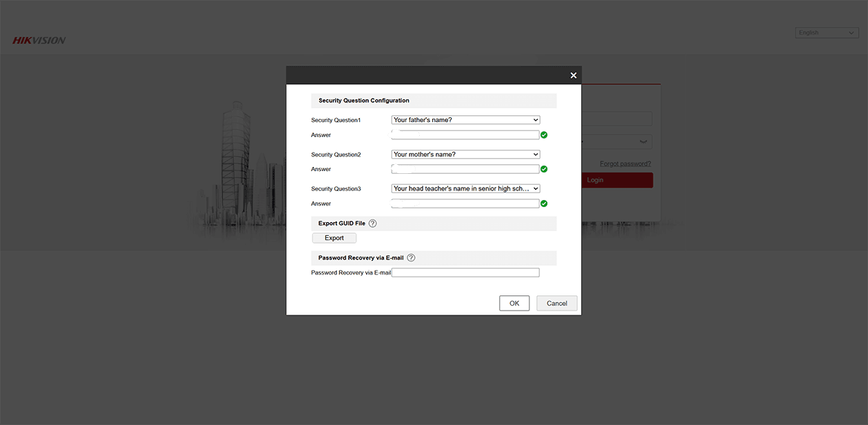Expand the Security Question2 dropdown

coord(465,155)
